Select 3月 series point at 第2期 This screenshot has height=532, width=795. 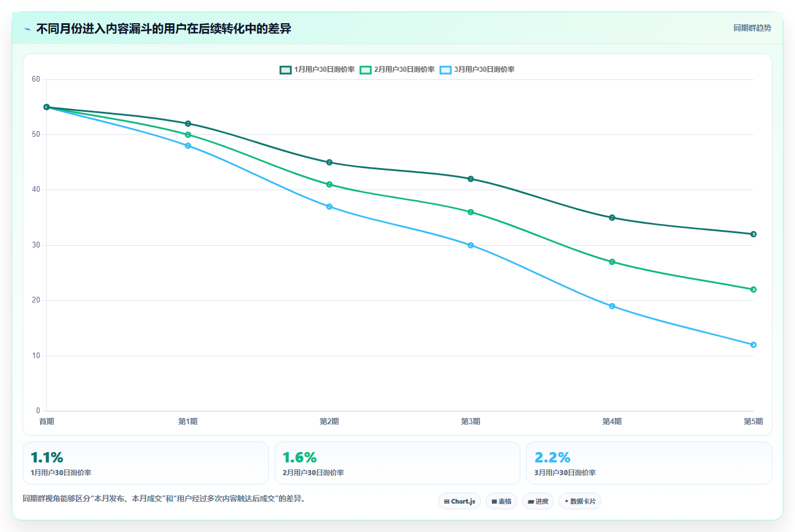click(329, 206)
